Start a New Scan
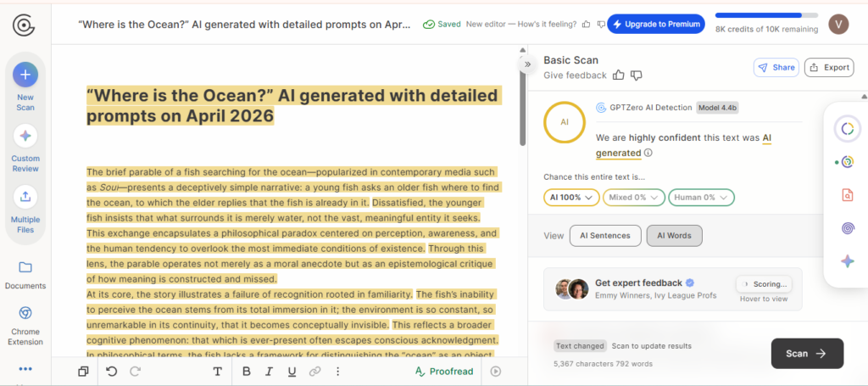The height and width of the screenshot is (386, 868). [x=25, y=75]
